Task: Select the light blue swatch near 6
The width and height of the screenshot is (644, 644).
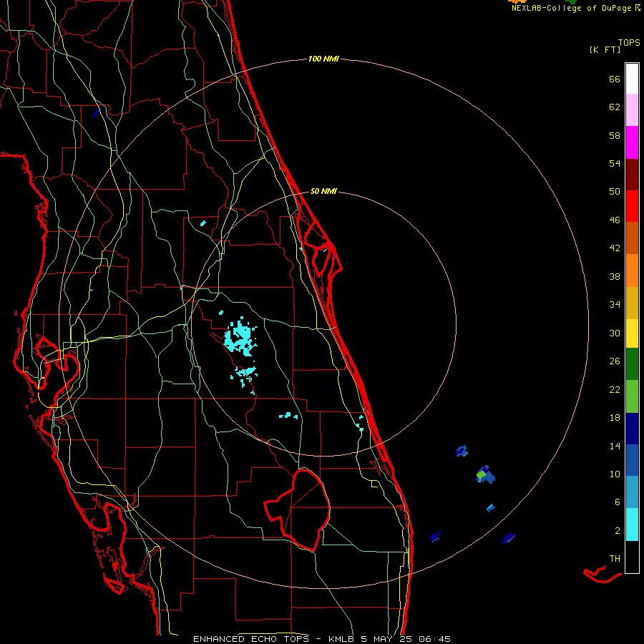Action: pos(632,492)
